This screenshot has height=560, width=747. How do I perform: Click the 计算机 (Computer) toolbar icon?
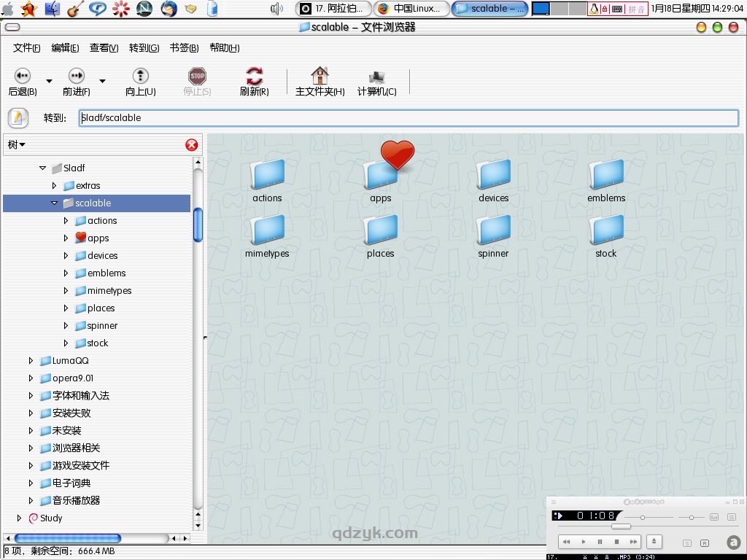(376, 80)
